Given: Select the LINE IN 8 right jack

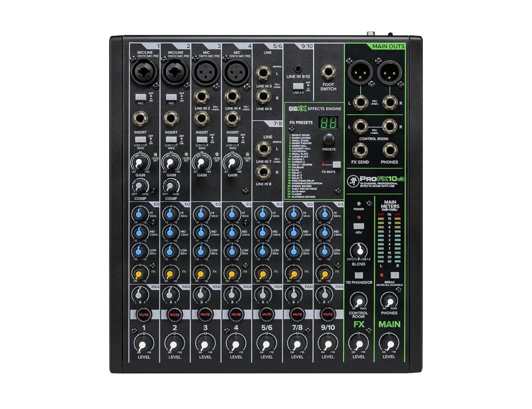Looking at the screenshot, I should click(263, 172).
